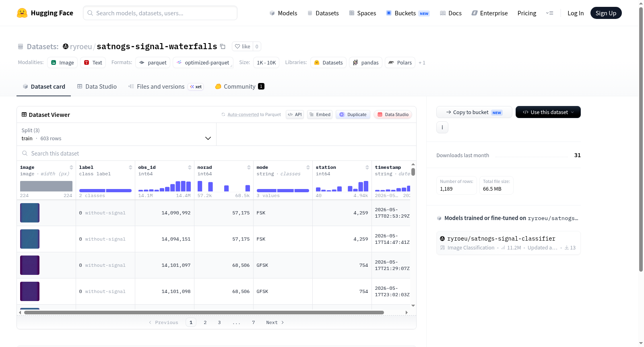Switch to the Data Studio tab
Viewport: 644px width, 347px height.
point(97,86)
